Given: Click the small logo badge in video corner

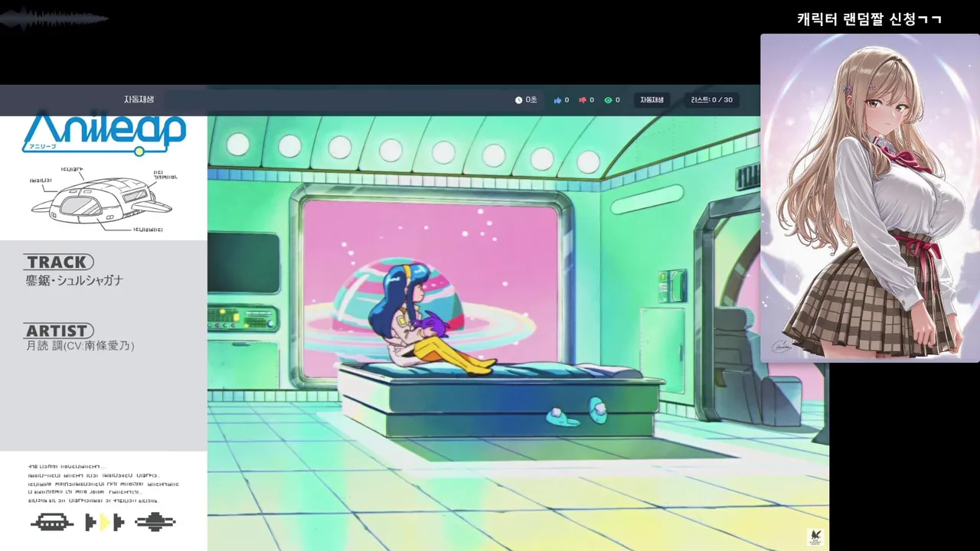Looking at the screenshot, I should click(815, 537).
